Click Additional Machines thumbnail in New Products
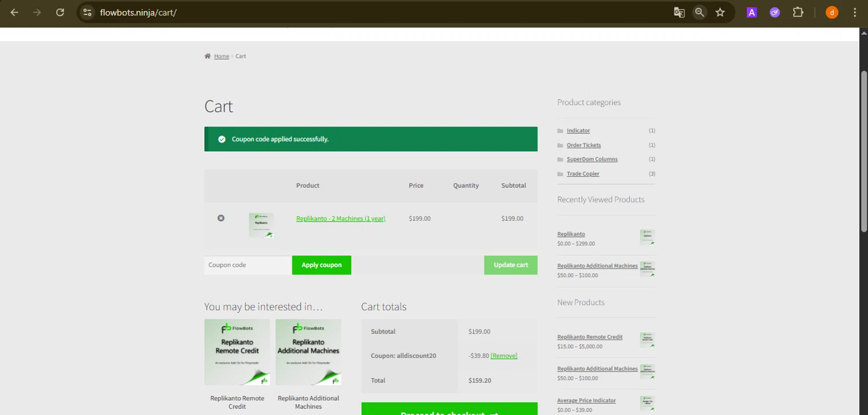868x415 pixels. coord(648,372)
